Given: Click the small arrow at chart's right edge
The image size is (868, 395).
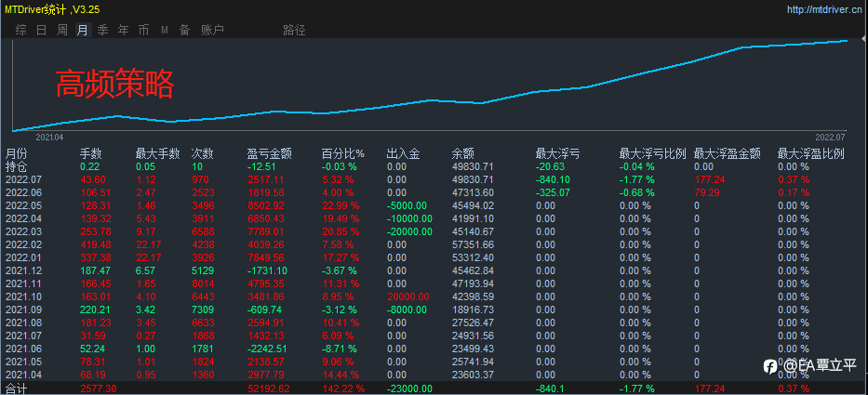Looking at the screenshot, I should click(863, 37).
